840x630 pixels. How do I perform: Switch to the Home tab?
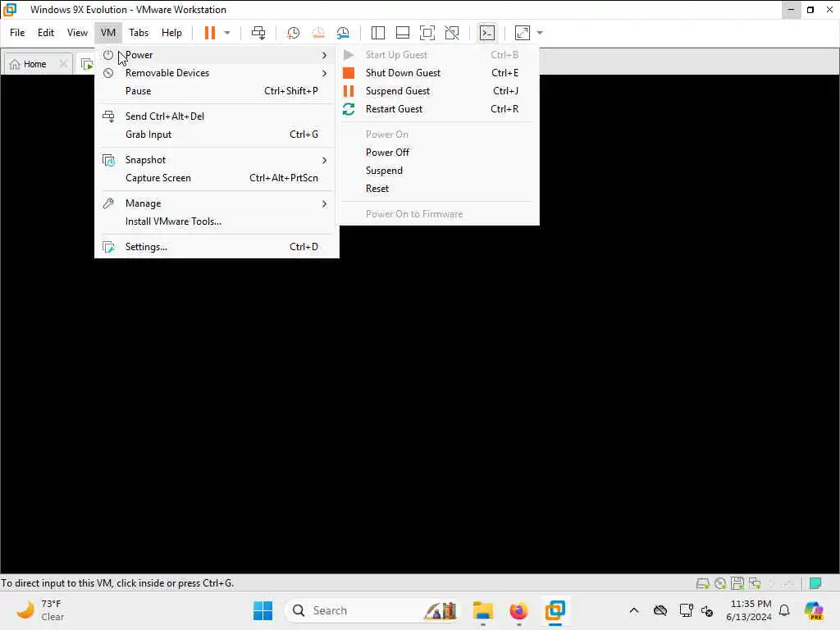click(x=34, y=64)
